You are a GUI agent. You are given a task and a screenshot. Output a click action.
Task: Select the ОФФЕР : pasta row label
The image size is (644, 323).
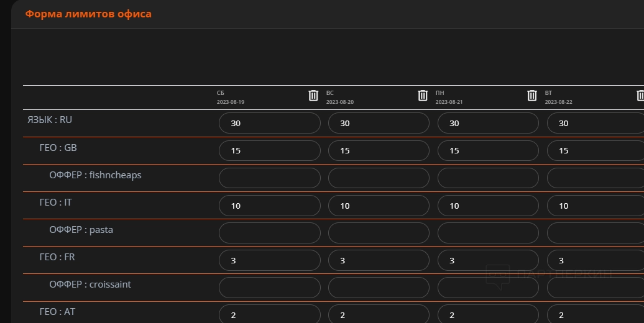[81, 230]
